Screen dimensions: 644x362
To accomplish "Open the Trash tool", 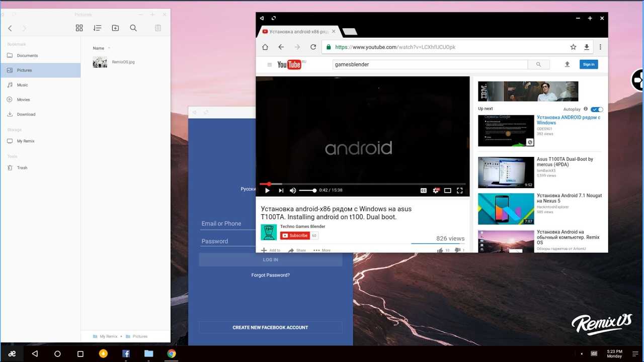I will [40, 168].
